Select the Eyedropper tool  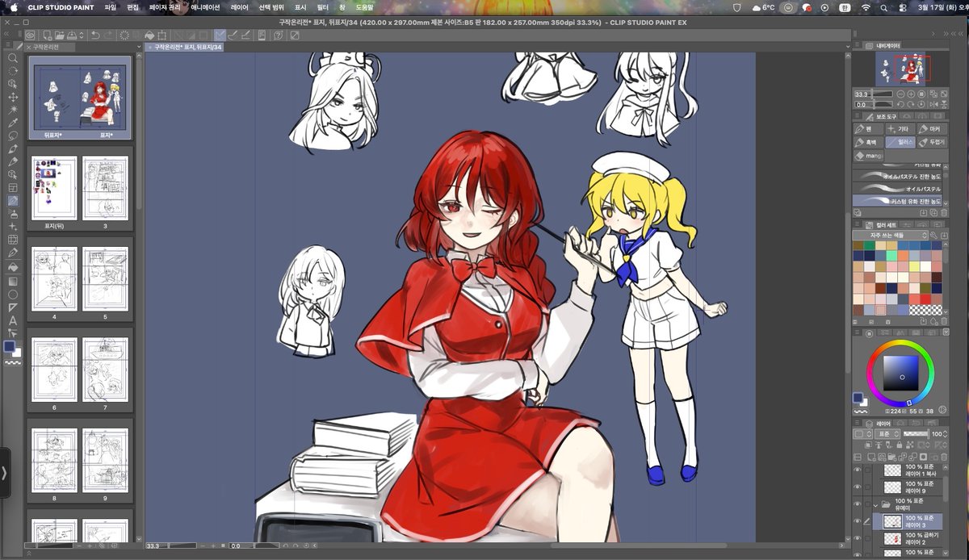point(13,123)
